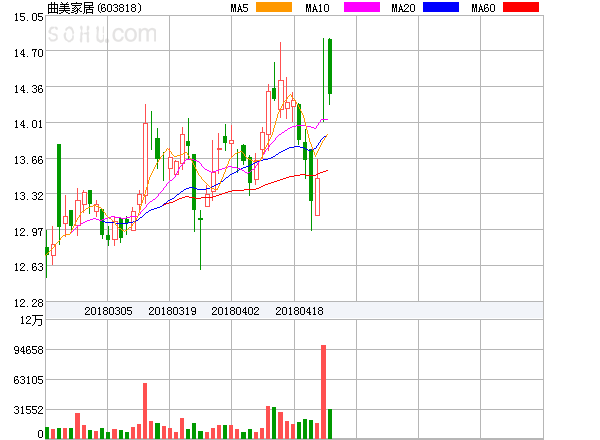
Task: Click the MA60 legend label
Action: (483, 8)
